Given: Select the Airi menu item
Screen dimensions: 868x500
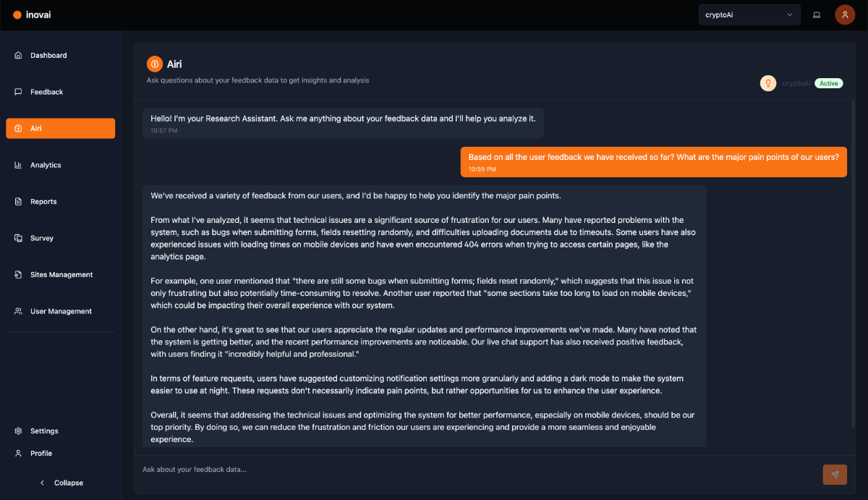Looking at the screenshot, I should (60, 128).
